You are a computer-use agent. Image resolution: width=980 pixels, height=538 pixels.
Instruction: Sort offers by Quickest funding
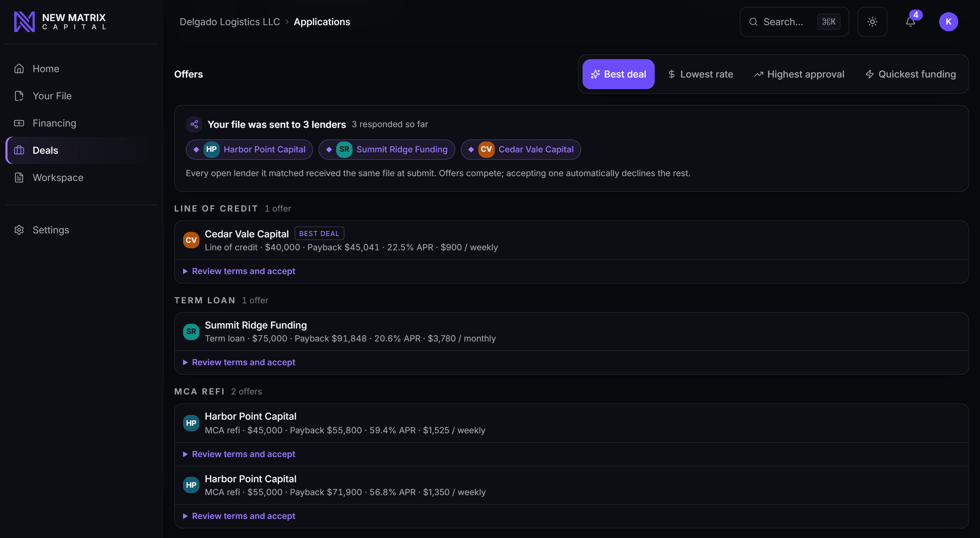(x=910, y=74)
